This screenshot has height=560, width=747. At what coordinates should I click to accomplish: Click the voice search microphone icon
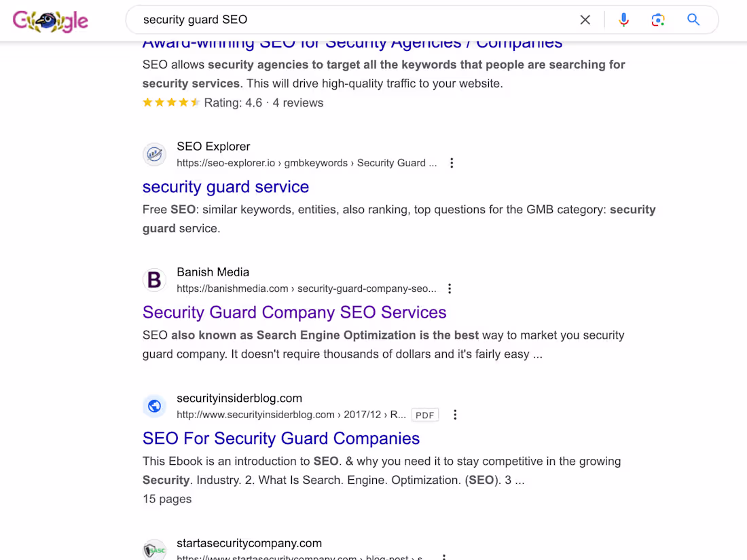coord(623,20)
